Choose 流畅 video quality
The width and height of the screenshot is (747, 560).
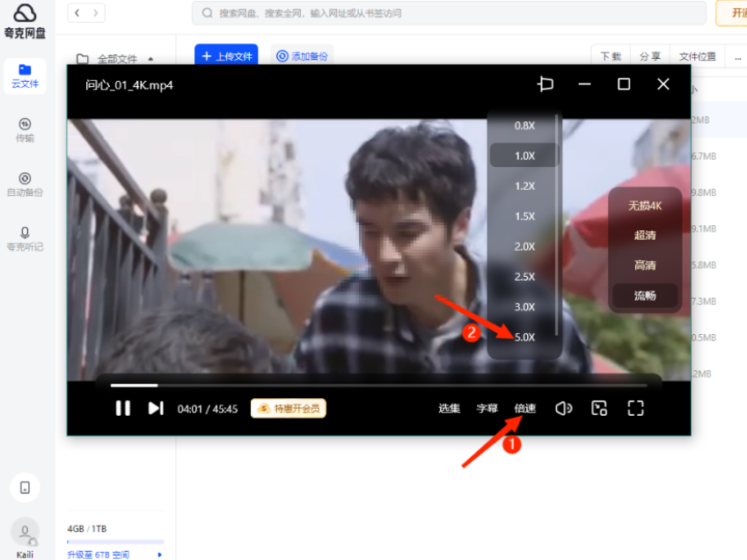tap(645, 295)
